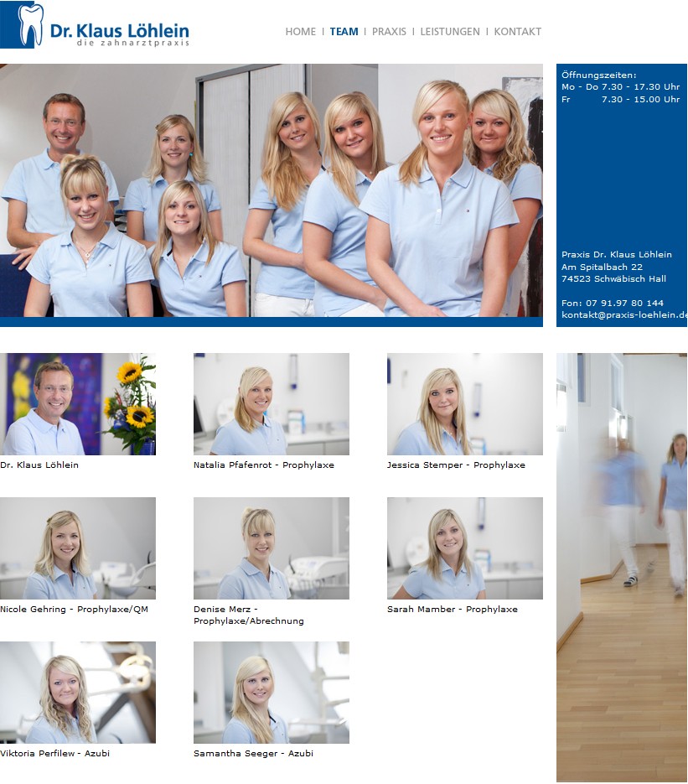The image size is (688, 784).
Task: Open the HOME menu item
Action: pos(300,32)
